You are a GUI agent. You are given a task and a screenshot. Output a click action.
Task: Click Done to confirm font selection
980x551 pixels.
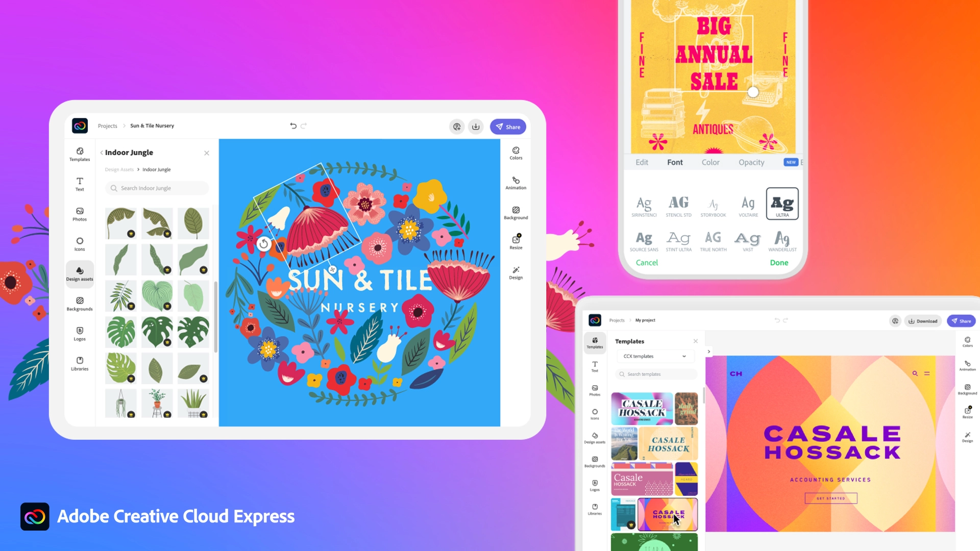pos(779,262)
